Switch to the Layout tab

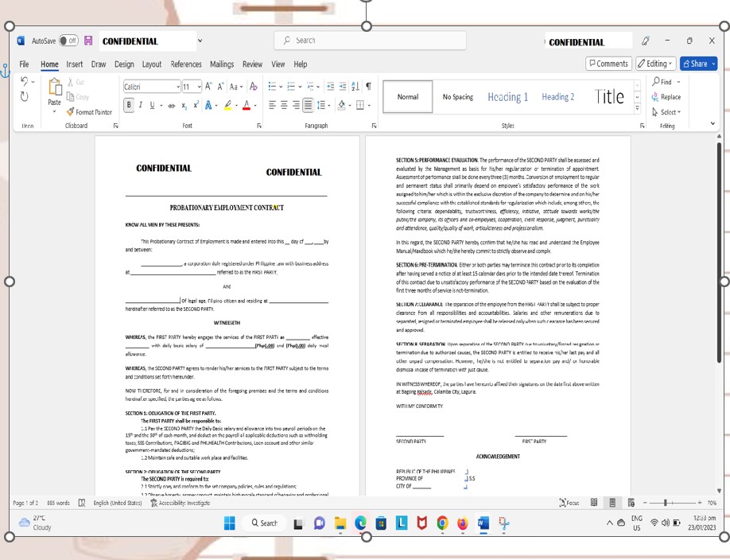point(152,64)
